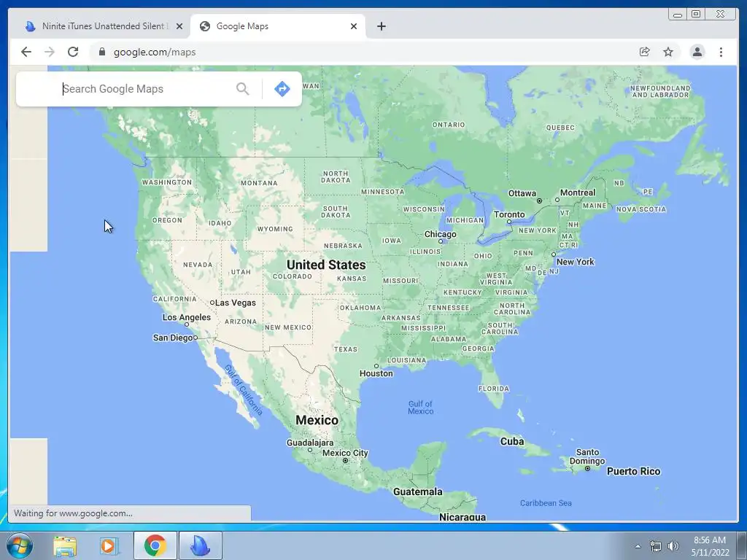The height and width of the screenshot is (560, 747).
Task: Click the United States label on map
Action: pyautogui.click(x=326, y=265)
